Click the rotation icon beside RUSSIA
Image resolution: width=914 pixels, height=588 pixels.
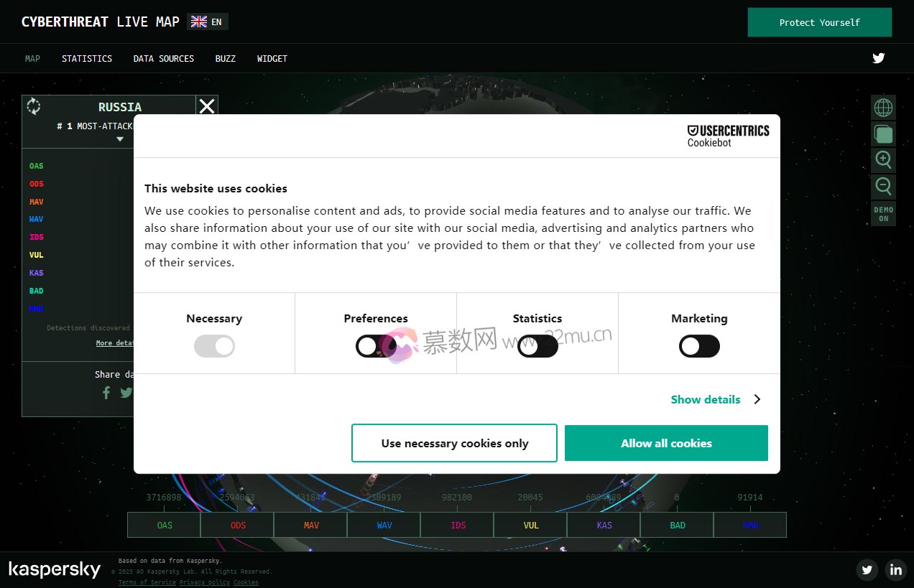point(33,106)
